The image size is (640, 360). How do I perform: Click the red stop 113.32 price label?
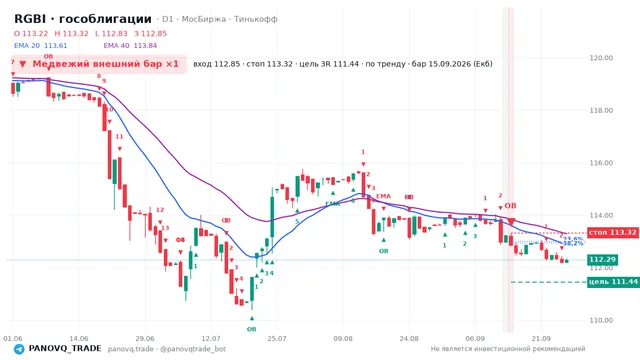pyautogui.click(x=613, y=233)
